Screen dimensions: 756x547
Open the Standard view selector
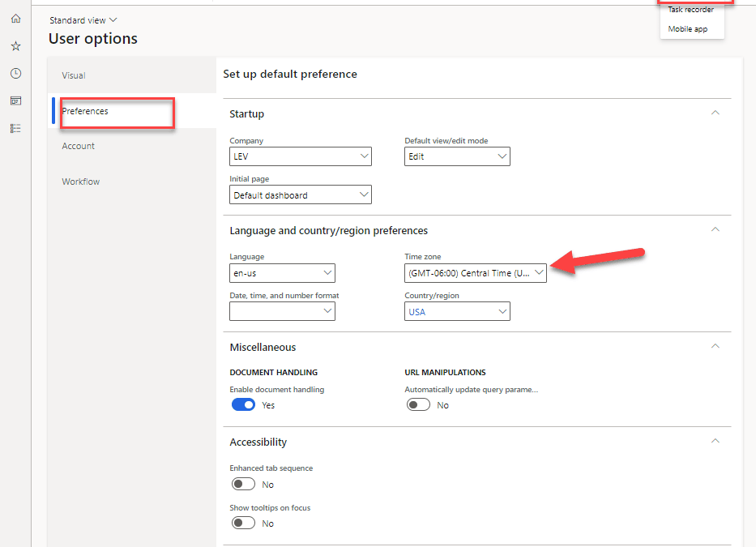point(83,20)
